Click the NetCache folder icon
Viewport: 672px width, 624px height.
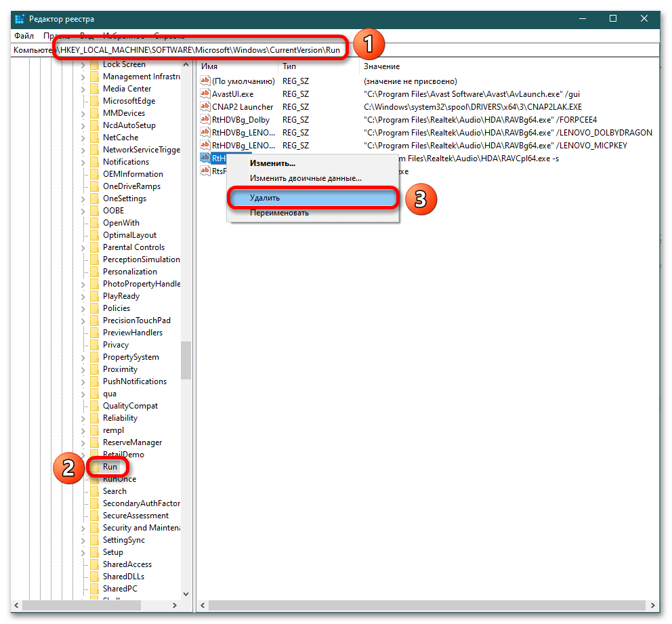pyautogui.click(x=94, y=138)
